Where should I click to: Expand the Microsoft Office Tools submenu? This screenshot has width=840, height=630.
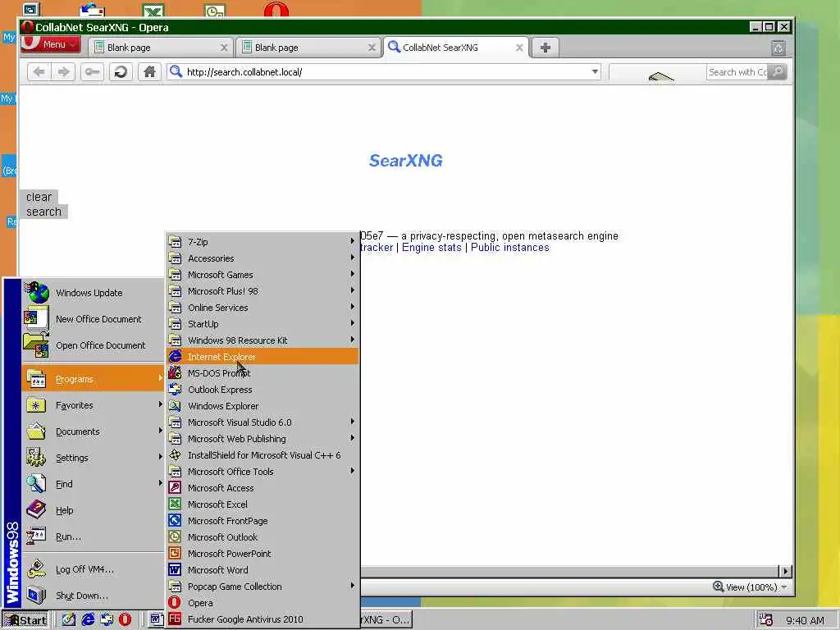(262, 472)
